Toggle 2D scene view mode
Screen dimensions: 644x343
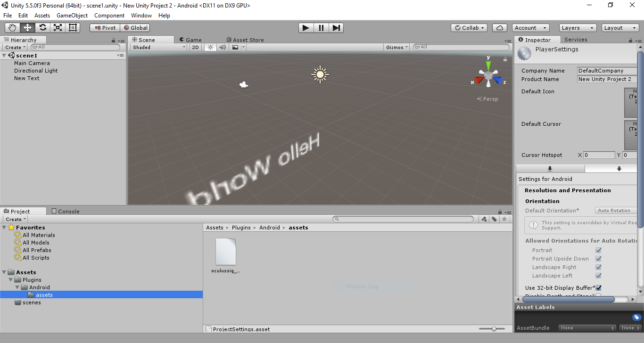pos(195,47)
